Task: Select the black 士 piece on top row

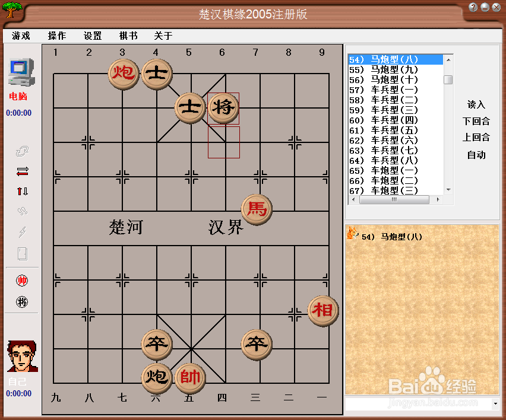Action: click(157, 74)
